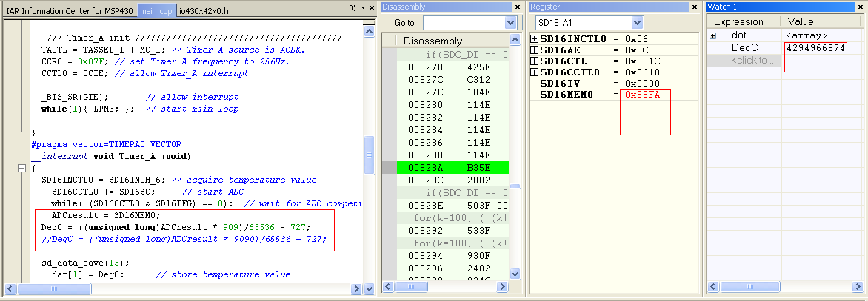Close the Disassembly panel
The height and width of the screenshot is (301, 868).
pos(517,7)
